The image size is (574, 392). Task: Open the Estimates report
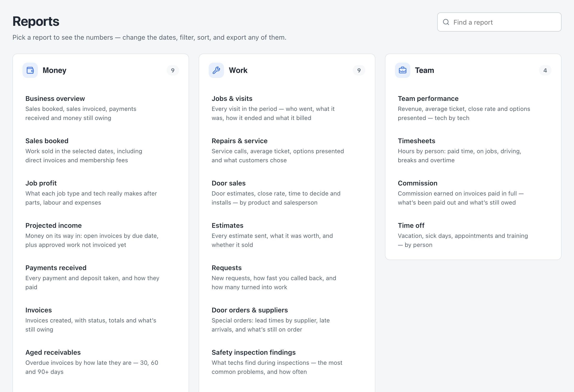coord(287,235)
